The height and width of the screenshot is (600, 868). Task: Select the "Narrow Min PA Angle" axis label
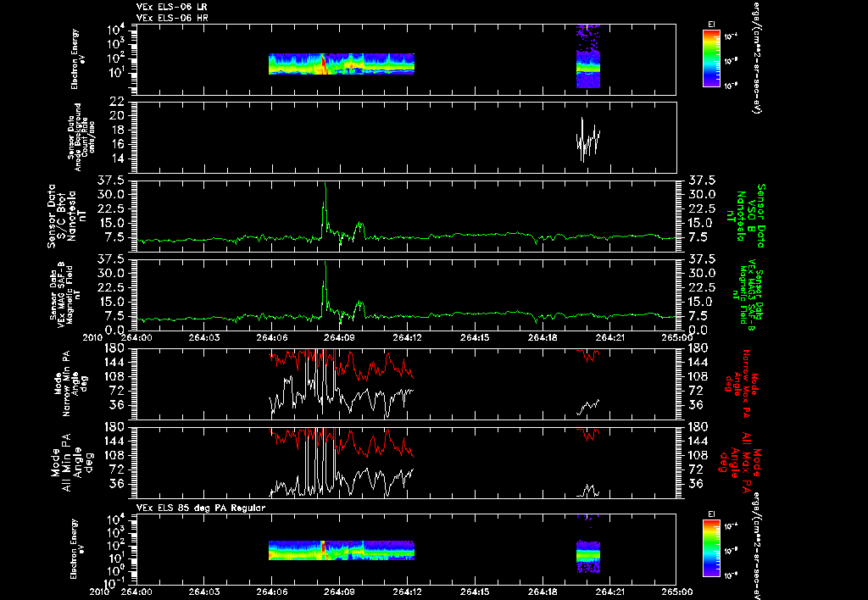click(x=71, y=384)
